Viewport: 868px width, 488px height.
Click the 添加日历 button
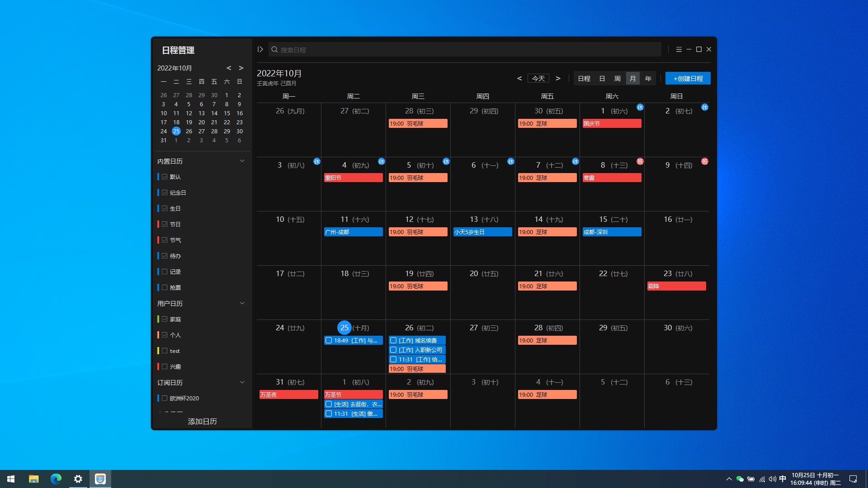(202, 421)
